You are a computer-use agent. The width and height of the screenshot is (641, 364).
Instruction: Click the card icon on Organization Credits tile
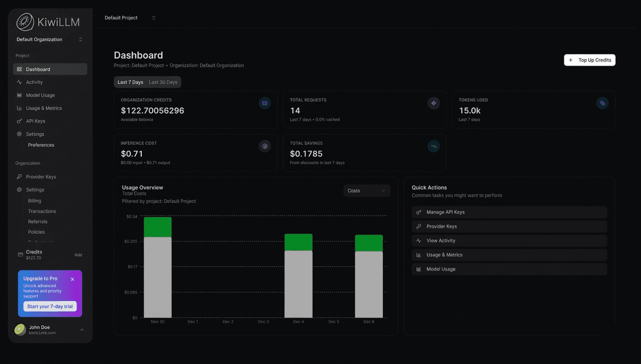pos(264,103)
